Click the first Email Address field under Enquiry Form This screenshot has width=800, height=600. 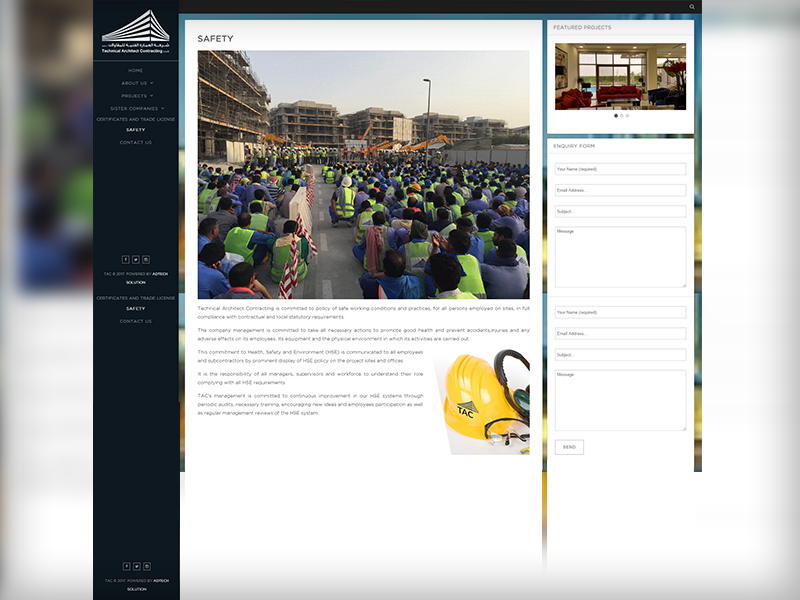point(620,190)
